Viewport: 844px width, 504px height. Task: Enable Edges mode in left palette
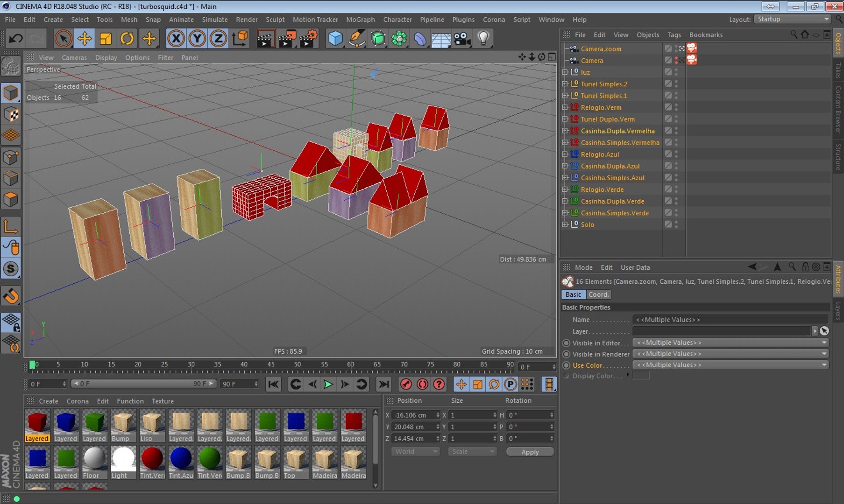[11, 178]
